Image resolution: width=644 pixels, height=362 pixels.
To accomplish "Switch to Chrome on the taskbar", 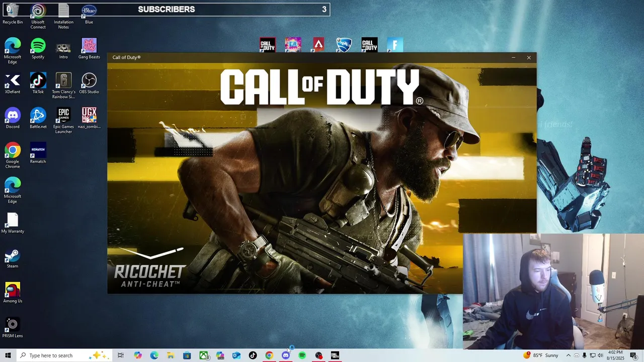I will (x=269, y=355).
